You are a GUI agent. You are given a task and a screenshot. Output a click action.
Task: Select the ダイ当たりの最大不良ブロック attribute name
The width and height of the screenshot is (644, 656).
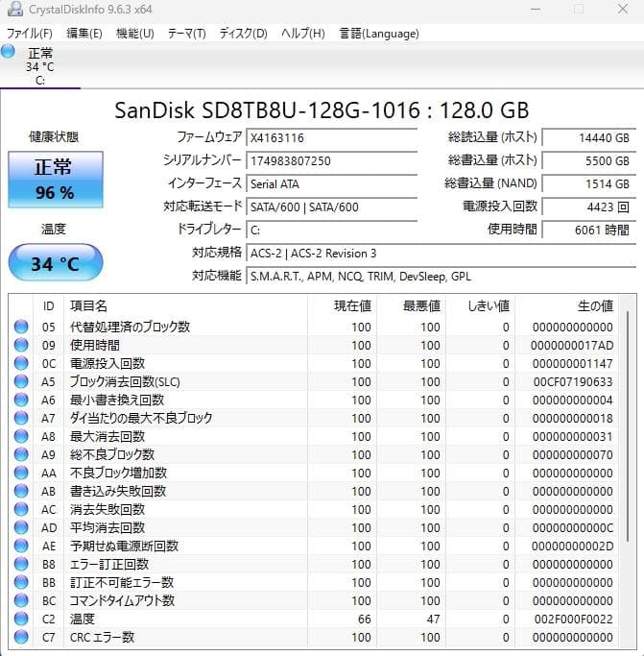(141, 418)
